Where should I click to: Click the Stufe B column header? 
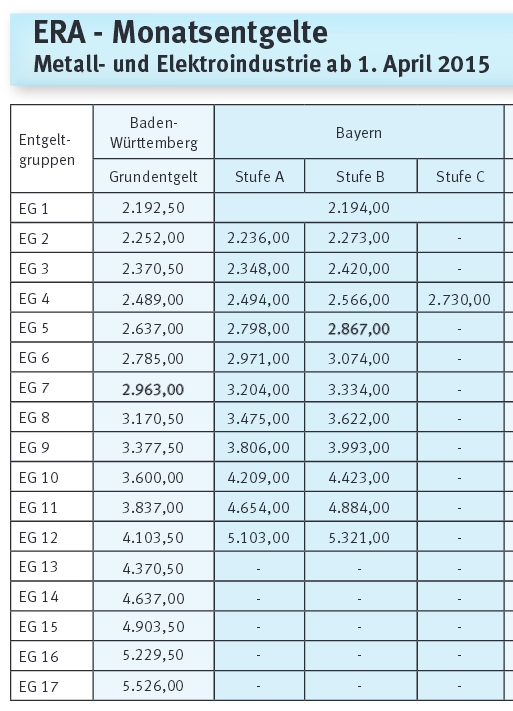pyautogui.click(x=360, y=176)
